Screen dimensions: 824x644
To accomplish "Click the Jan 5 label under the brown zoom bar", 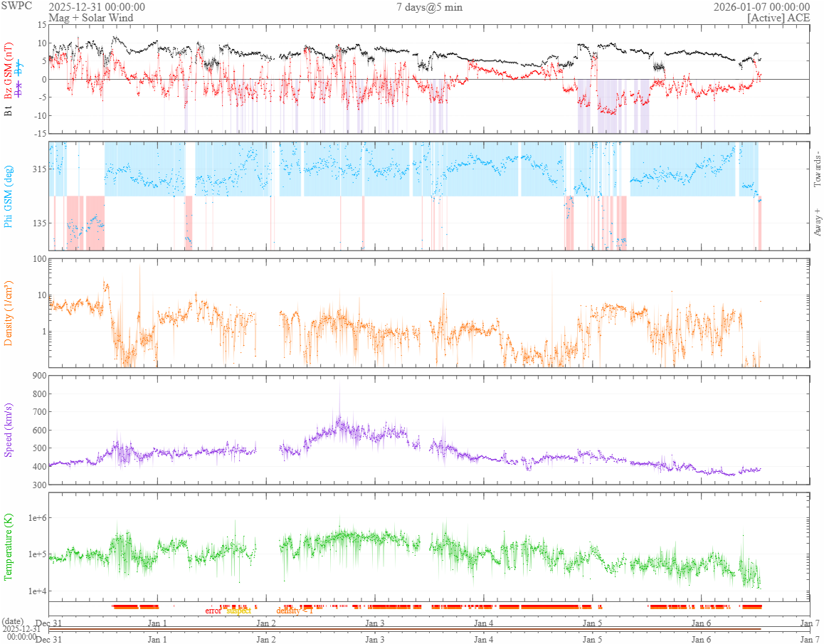I will (x=592, y=639).
